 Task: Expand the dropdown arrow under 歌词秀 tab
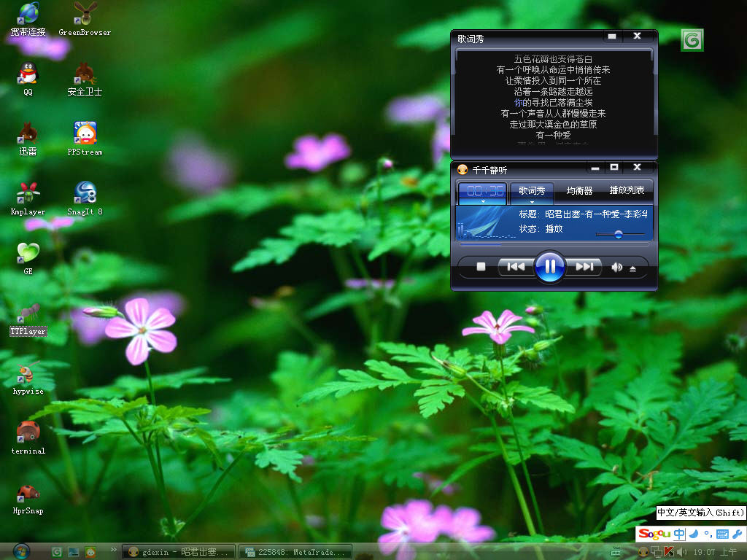pos(532,202)
